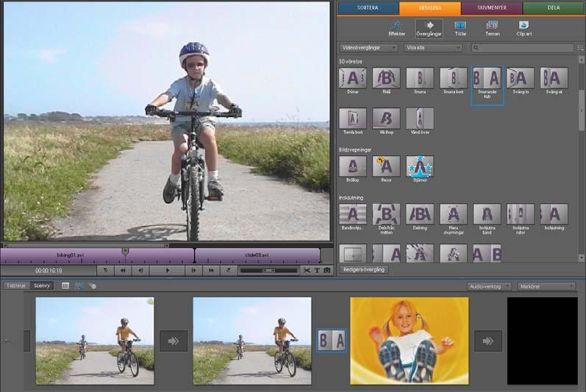The width and height of the screenshot is (586, 392).
Task: Open the properties list icon beside Scenvy
Action: click(x=65, y=286)
